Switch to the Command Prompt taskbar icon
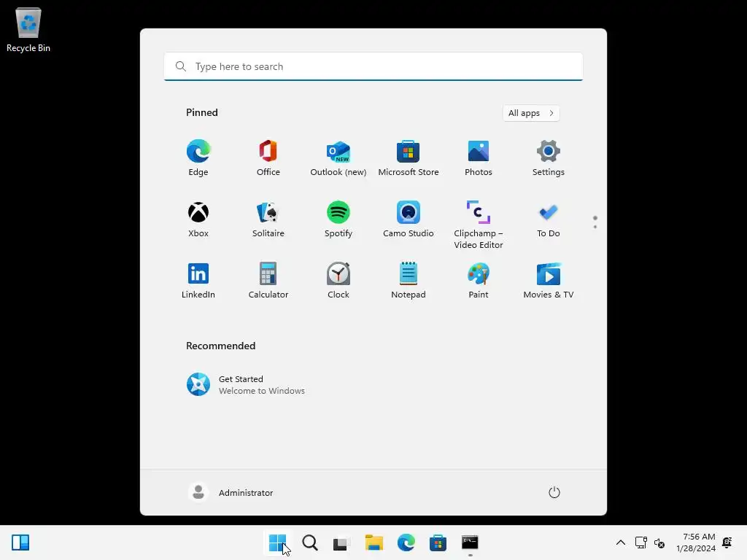Viewport: 747px width, 560px height. tap(470, 542)
